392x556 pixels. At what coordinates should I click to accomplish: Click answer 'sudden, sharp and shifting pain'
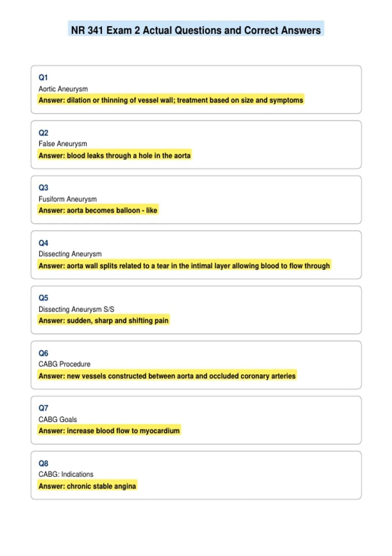tap(104, 321)
